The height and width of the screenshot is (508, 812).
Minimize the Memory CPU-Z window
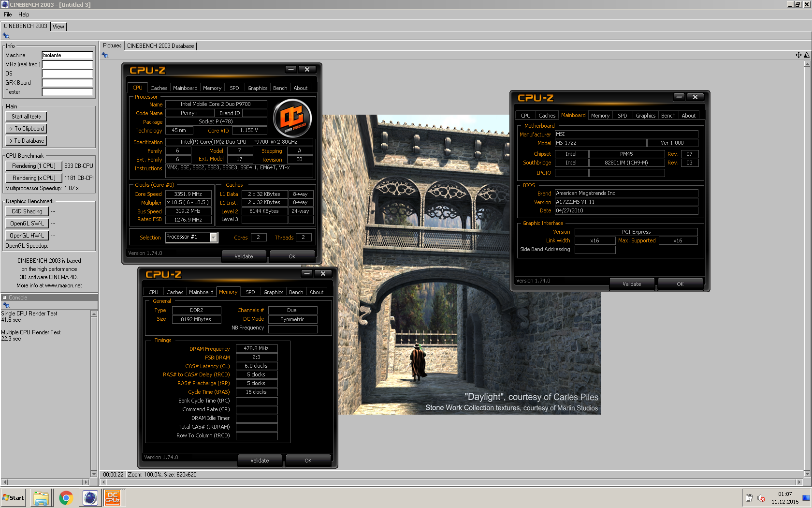tap(307, 273)
